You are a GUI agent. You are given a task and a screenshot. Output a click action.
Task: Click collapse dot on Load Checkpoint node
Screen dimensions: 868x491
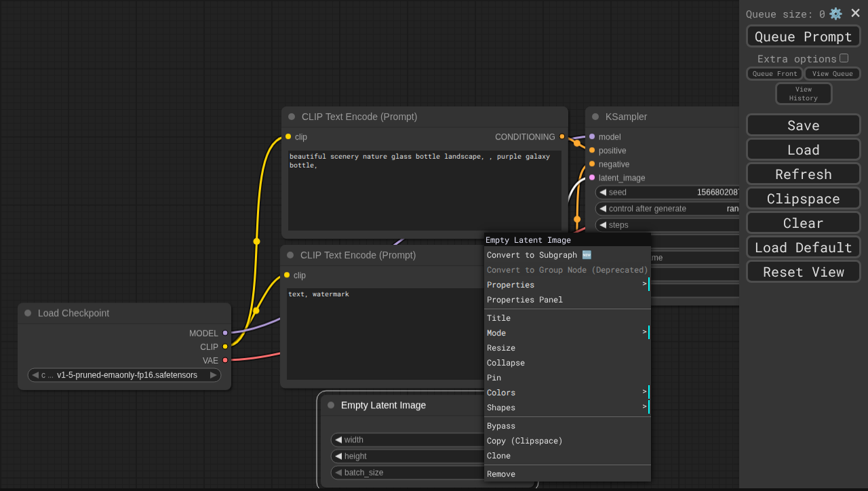[x=28, y=313]
